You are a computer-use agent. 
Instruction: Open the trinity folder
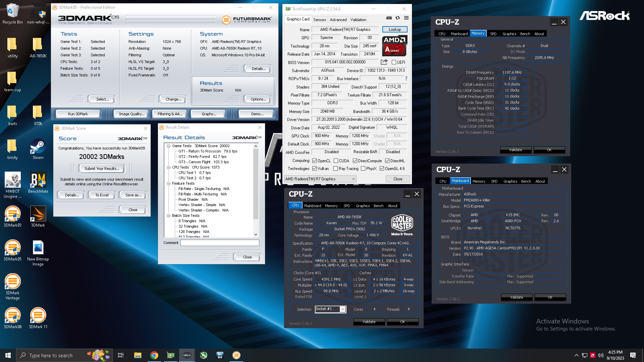pyautogui.click(x=12, y=149)
